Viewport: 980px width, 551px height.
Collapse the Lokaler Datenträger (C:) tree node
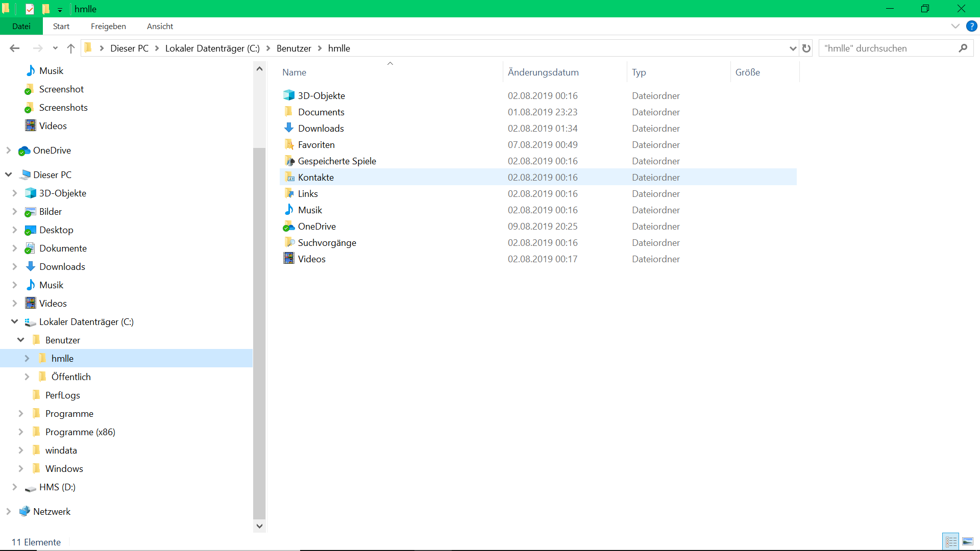14,321
